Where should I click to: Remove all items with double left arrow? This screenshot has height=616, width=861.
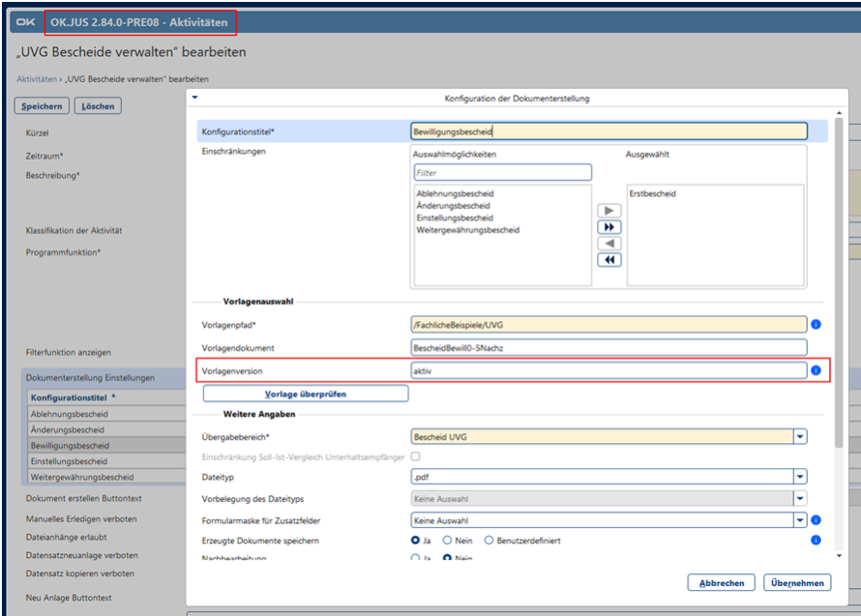coord(609,260)
